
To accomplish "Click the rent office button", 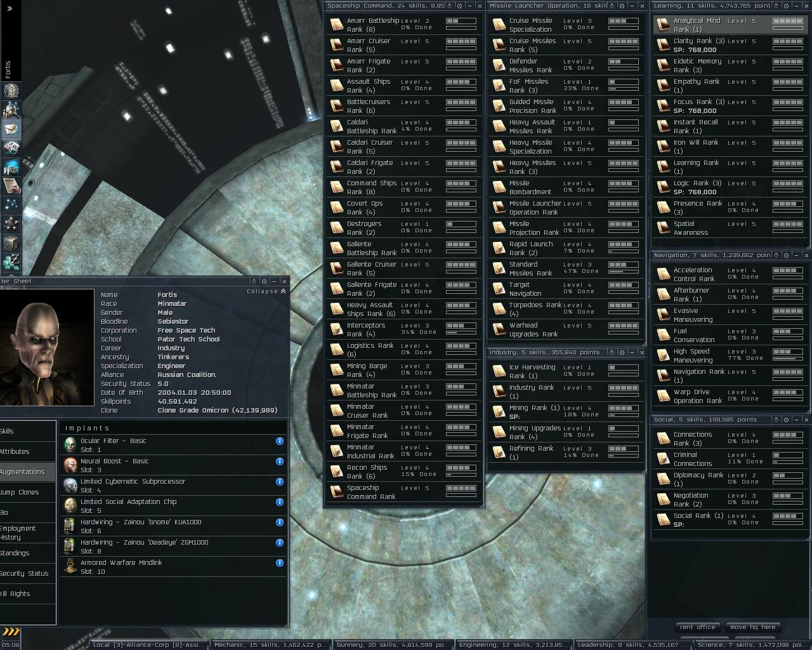I will click(697, 627).
